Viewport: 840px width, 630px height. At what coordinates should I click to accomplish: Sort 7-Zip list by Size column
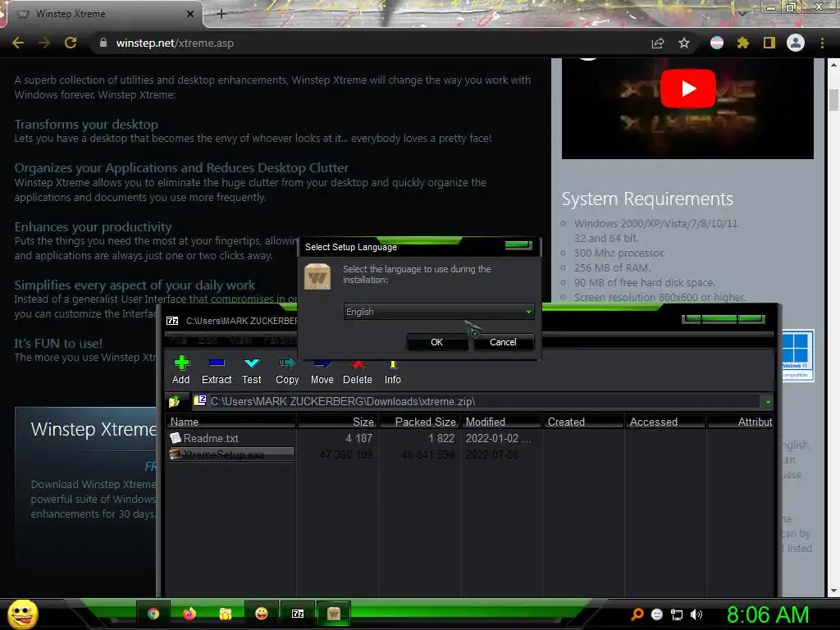(338, 422)
